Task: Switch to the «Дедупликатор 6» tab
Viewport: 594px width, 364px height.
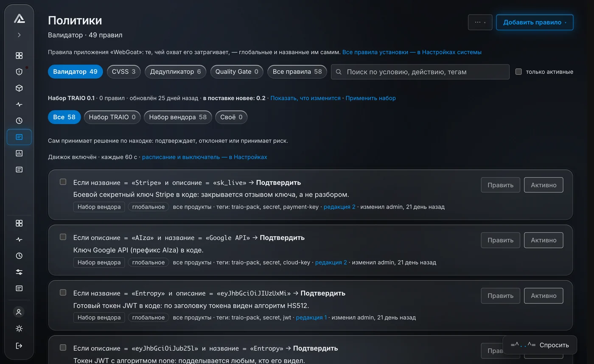Action: pos(175,72)
